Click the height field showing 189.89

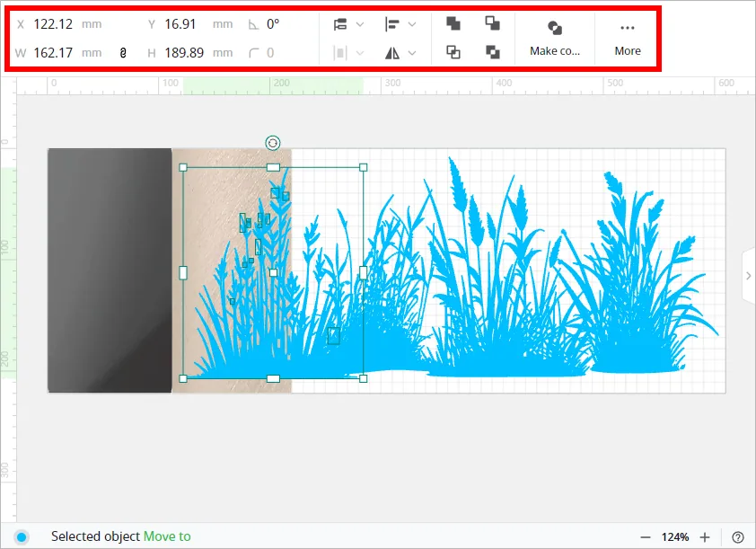184,53
